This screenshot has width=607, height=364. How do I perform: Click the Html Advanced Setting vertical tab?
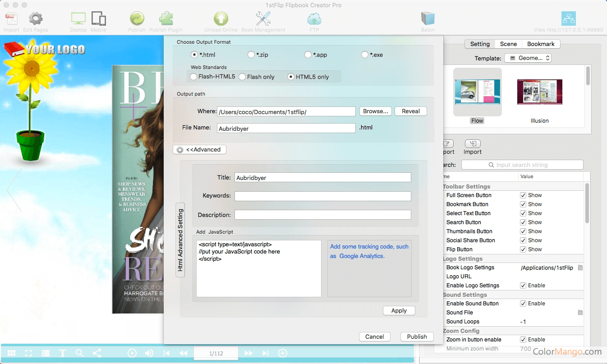pyautogui.click(x=180, y=240)
